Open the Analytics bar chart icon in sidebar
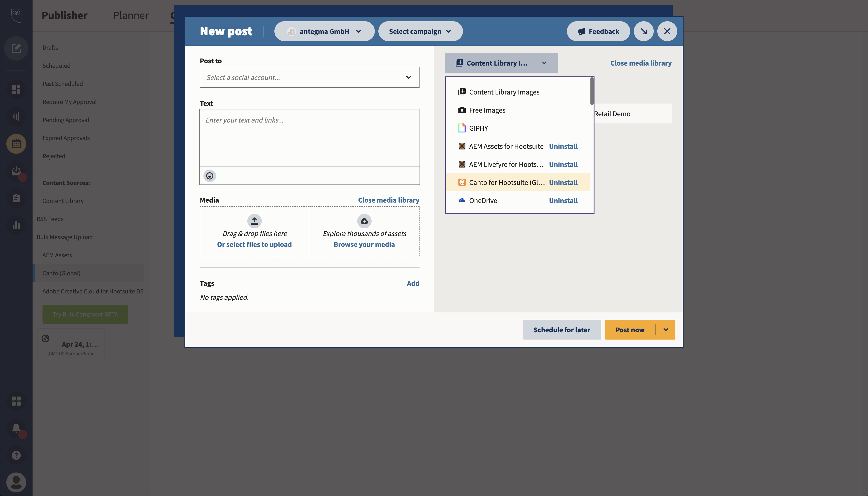The image size is (868, 496). [x=16, y=226]
